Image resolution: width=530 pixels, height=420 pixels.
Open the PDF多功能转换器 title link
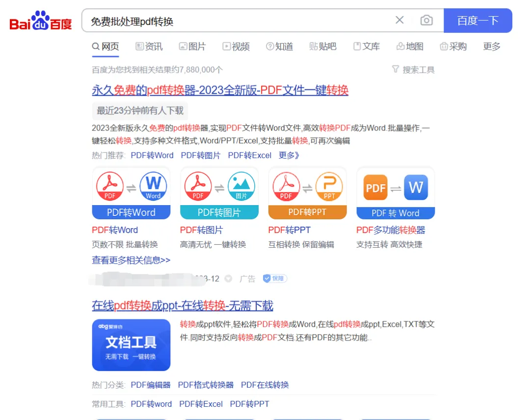pyautogui.click(x=391, y=230)
